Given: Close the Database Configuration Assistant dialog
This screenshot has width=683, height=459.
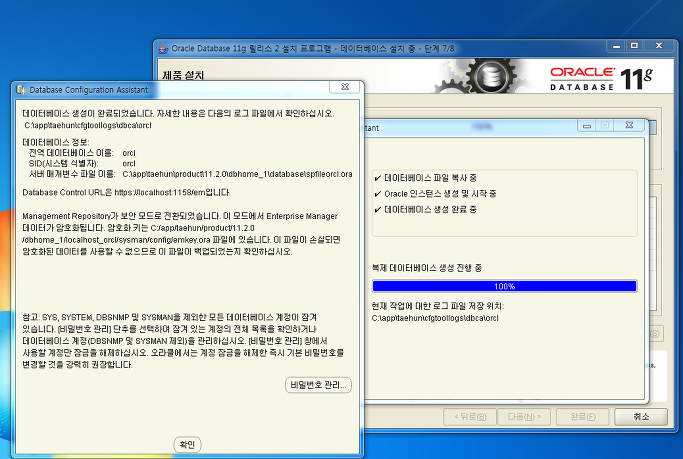Looking at the screenshot, I should pyautogui.click(x=345, y=87).
